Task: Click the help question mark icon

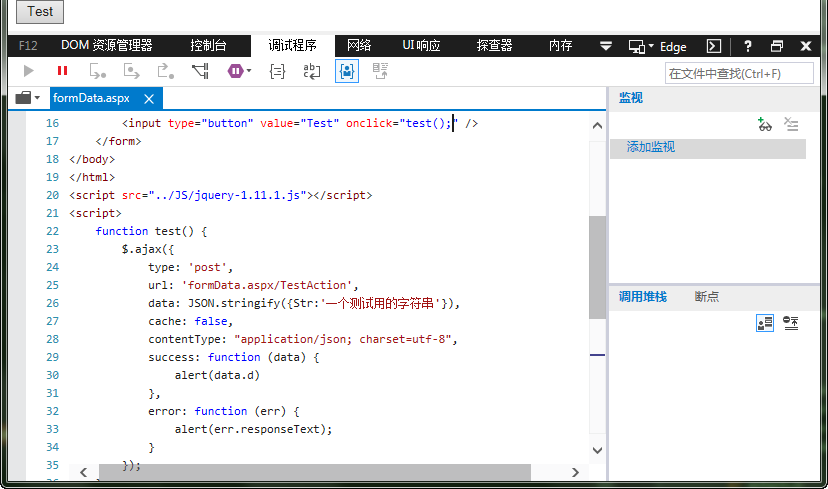Action: (x=748, y=46)
